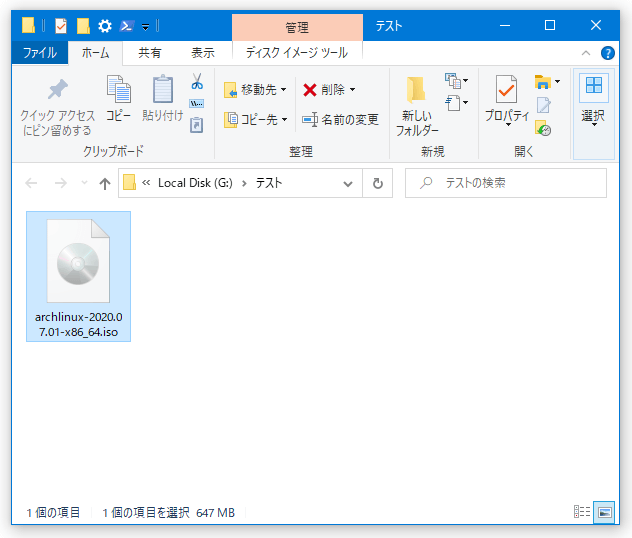The height and width of the screenshot is (538, 632).
Task: Minimize the テスト window
Action: pyautogui.click(x=505, y=26)
